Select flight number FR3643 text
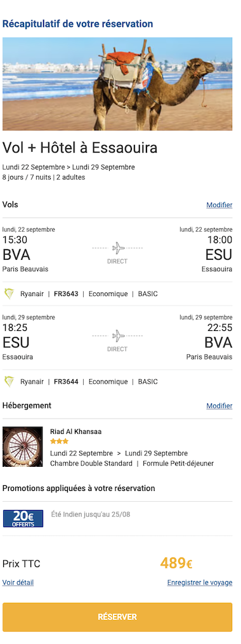 [66, 294]
